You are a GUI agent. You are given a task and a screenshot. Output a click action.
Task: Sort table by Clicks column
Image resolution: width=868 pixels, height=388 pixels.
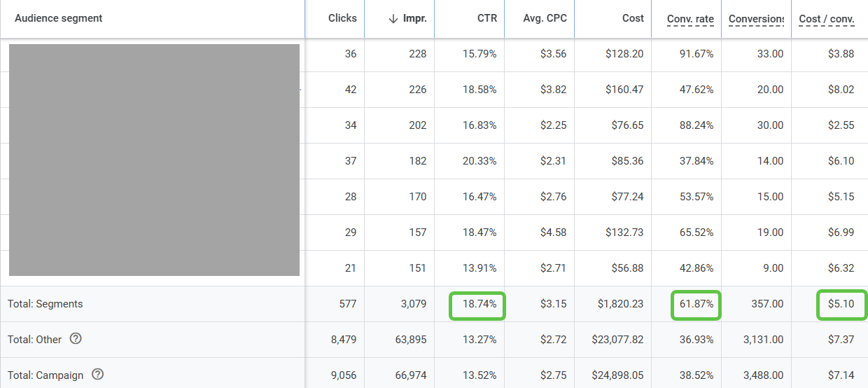click(342, 19)
